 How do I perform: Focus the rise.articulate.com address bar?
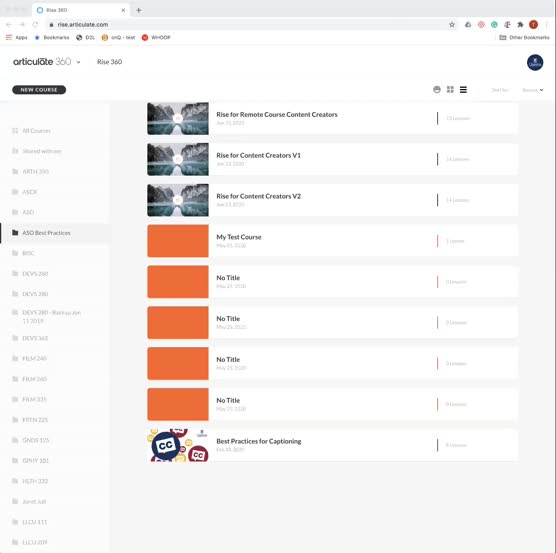click(x=248, y=24)
